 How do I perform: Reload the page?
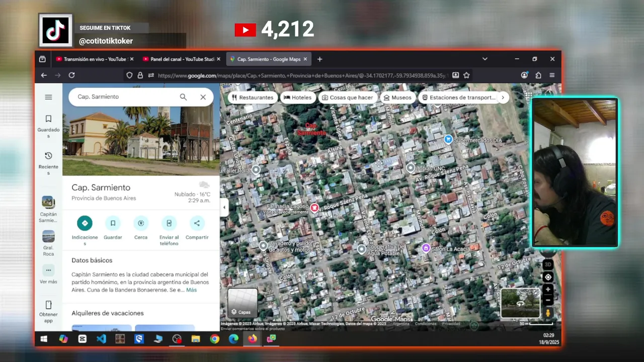tap(71, 75)
